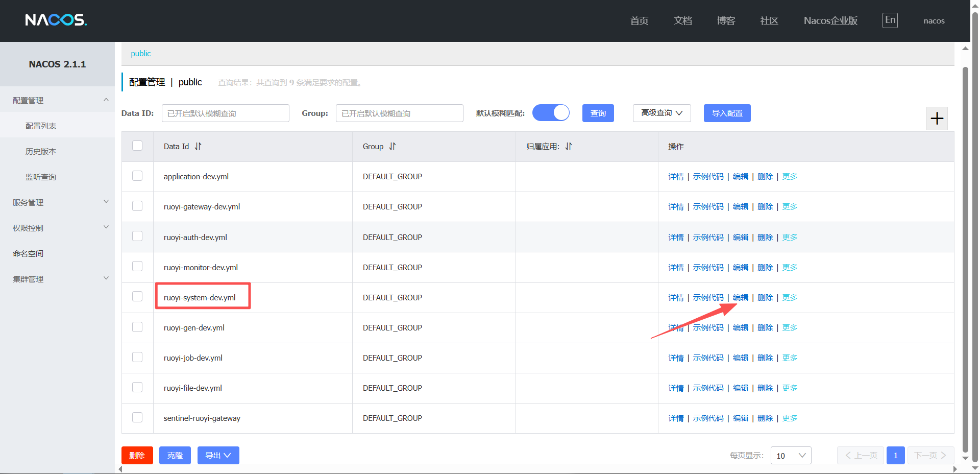The width and height of the screenshot is (980, 474).
Task: Select 历史版本 in the sidebar
Action: pyautogui.click(x=41, y=151)
